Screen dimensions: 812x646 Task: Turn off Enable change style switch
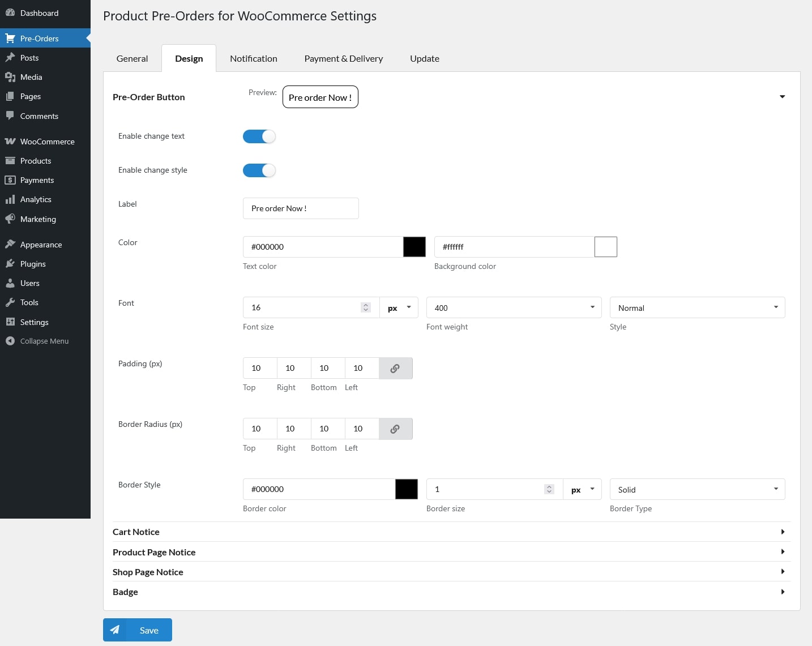click(259, 170)
